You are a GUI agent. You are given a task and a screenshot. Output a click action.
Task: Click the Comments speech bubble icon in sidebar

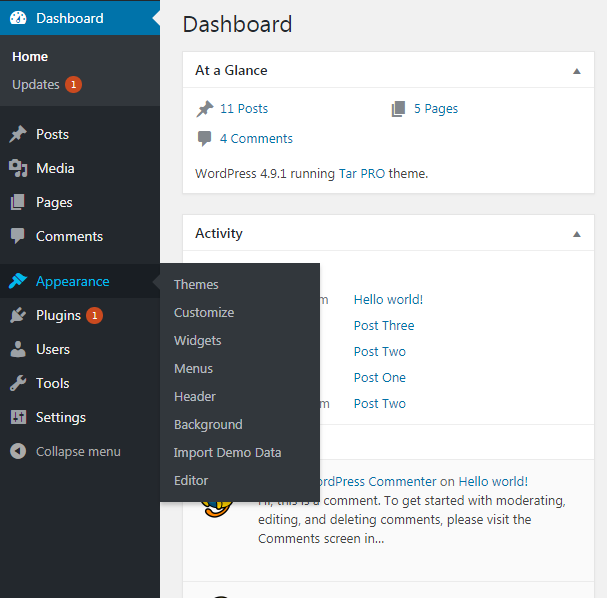[x=18, y=236]
